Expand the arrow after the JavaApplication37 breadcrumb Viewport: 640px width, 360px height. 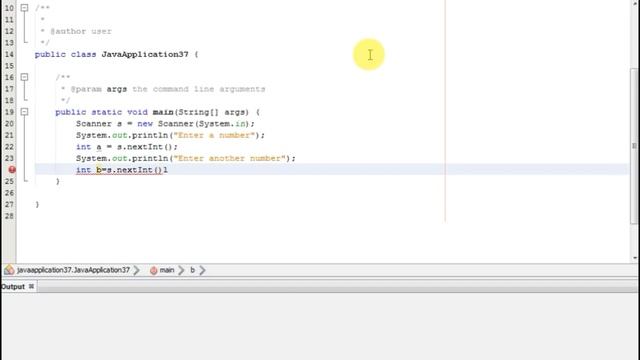(x=137, y=270)
